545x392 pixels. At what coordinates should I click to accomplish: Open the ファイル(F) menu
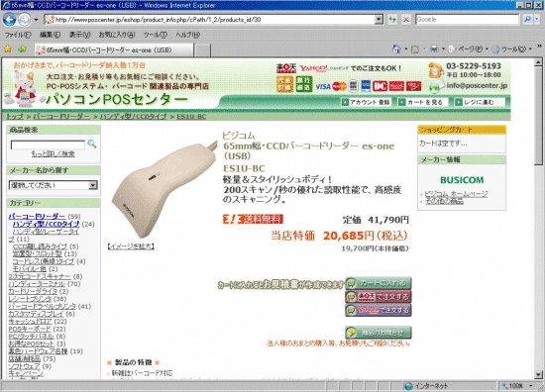click(18, 35)
